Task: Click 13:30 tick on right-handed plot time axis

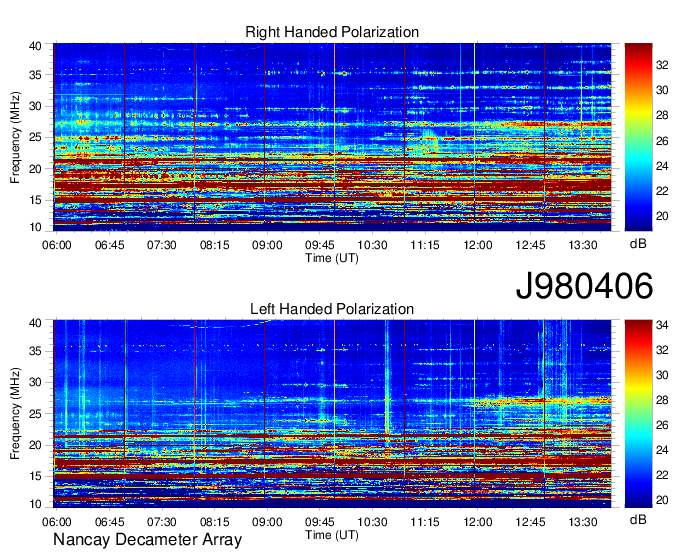Action: point(582,245)
